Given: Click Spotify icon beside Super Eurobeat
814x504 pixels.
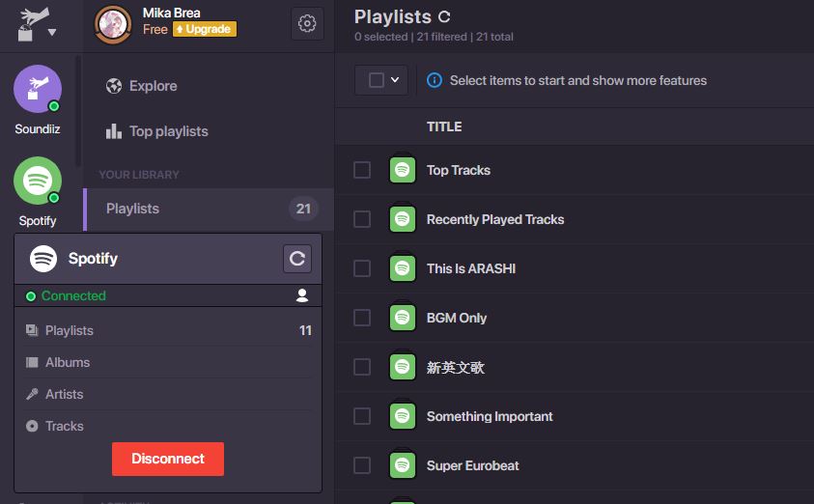Looking at the screenshot, I should coord(403,464).
